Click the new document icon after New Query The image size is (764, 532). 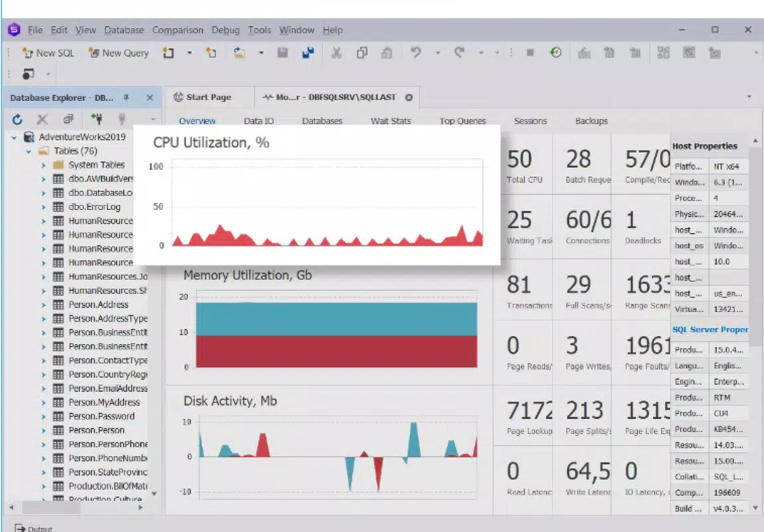click(168, 53)
